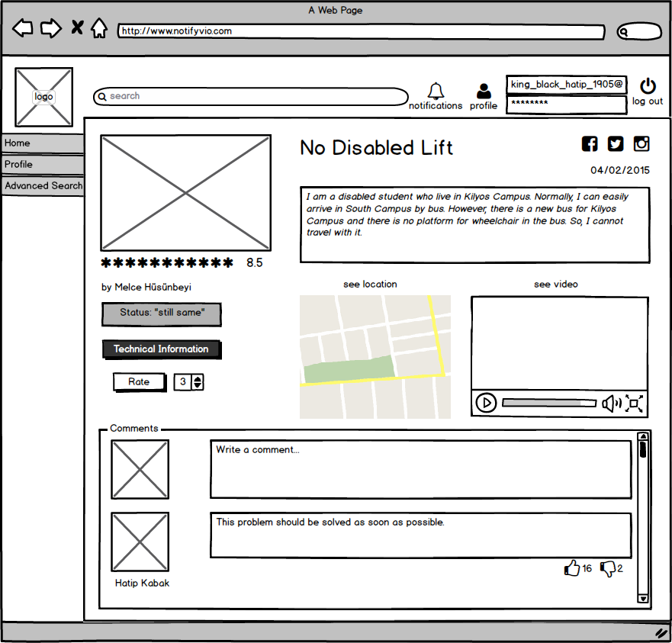Click the "see video" label
The height and width of the screenshot is (643, 672).
[556, 285]
